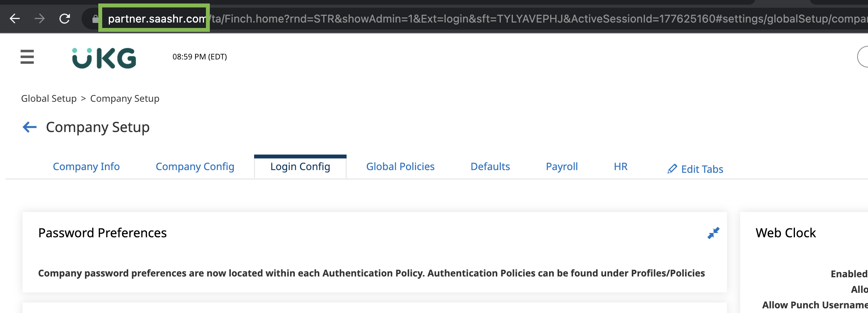868x313 pixels.
Task: Open the Payroll tab
Action: coord(562,167)
